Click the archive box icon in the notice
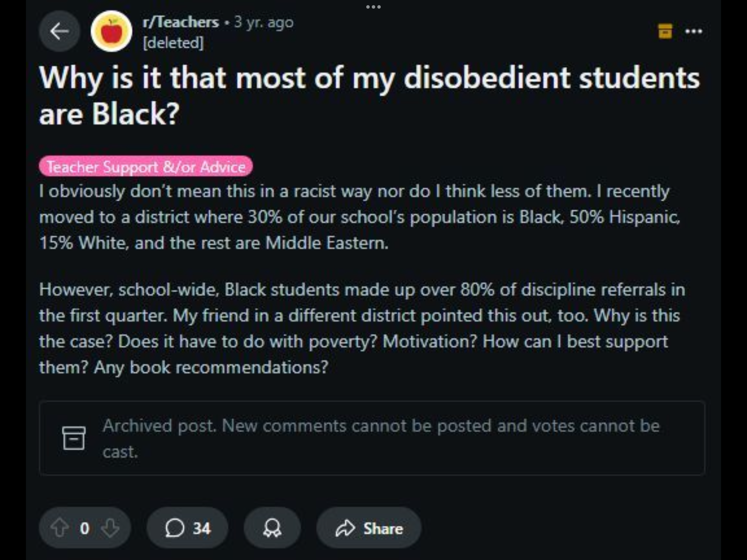Screen dimensions: 747x560 coord(74,438)
